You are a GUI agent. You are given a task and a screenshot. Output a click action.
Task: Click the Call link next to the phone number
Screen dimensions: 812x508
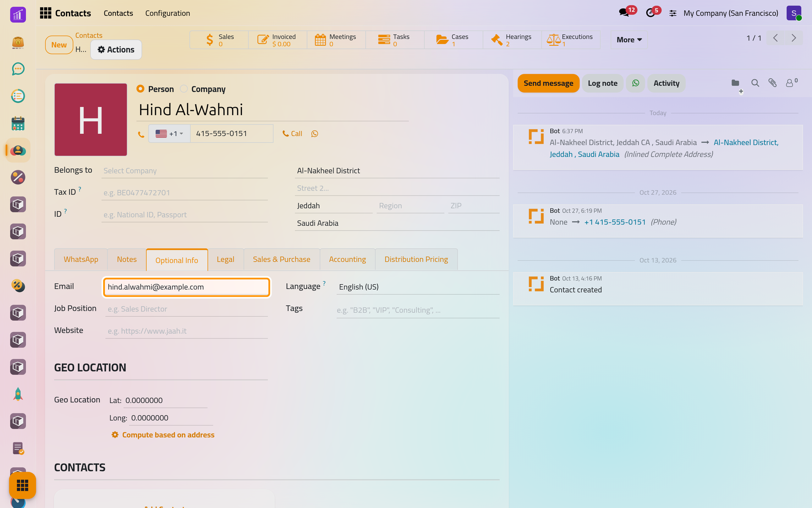[292, 134]
